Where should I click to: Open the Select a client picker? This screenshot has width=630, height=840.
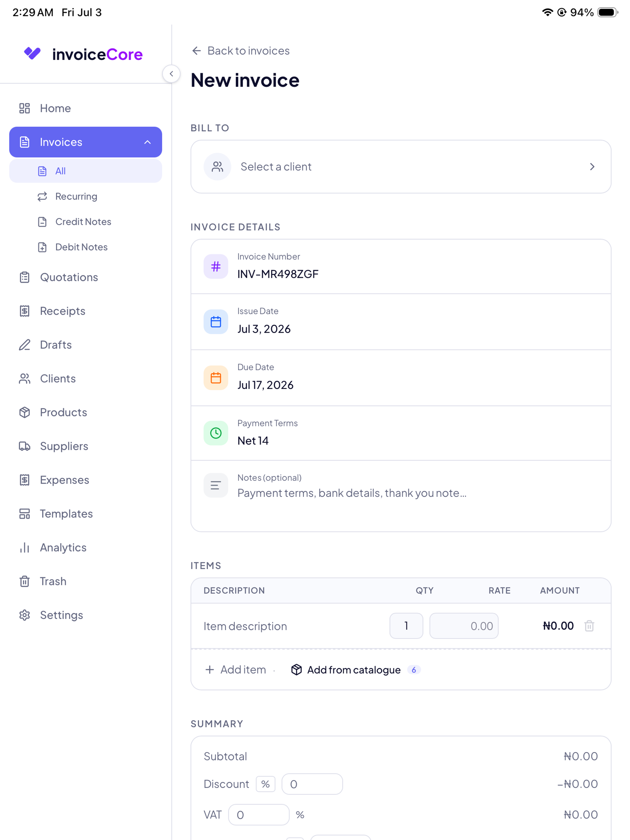401,167
